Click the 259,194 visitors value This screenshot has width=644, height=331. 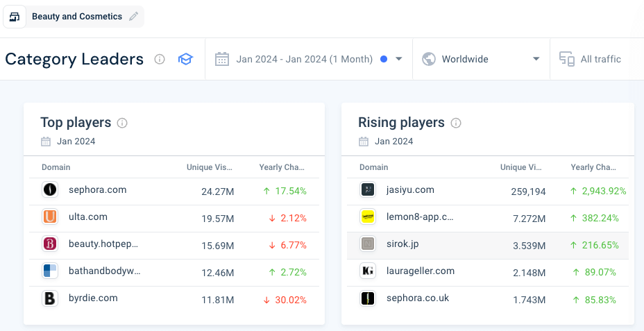[x=528, y=192]
